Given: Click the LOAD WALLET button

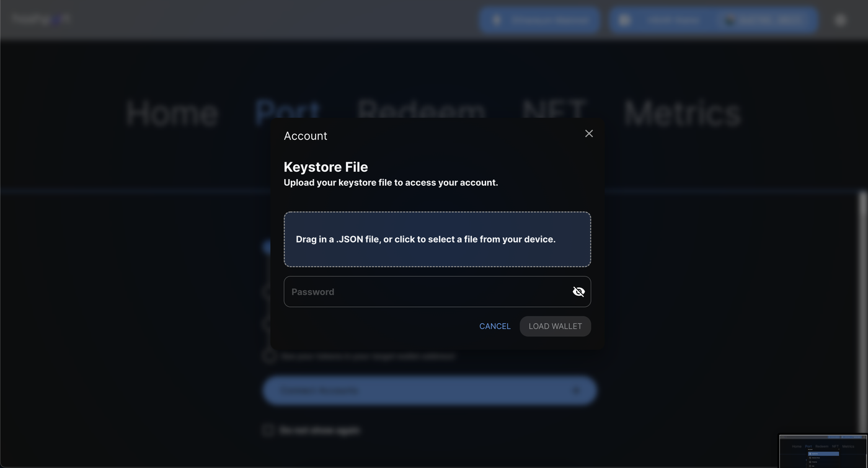Looking at the screenshot, I should (555, 327).
